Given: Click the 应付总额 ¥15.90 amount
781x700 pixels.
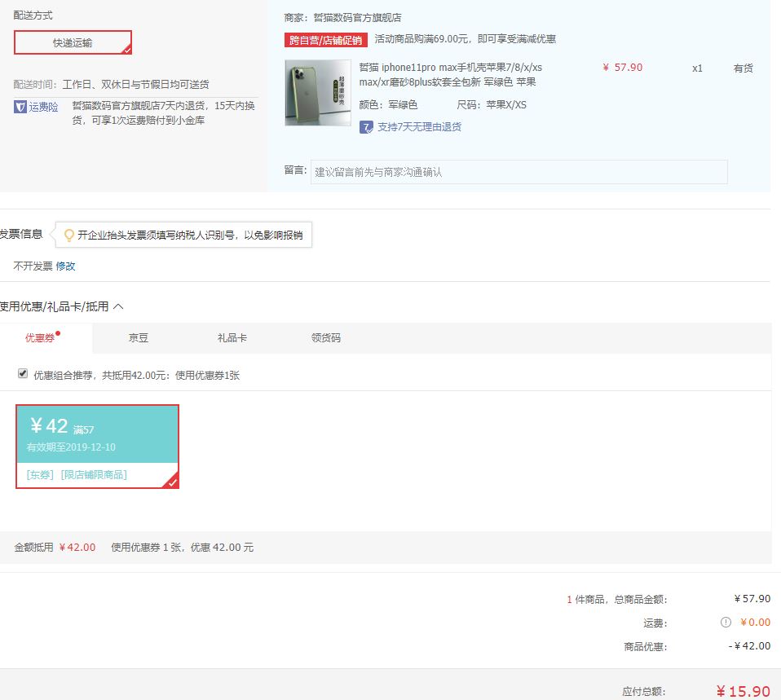Looking at the screenshot, I should click(743, 691).
